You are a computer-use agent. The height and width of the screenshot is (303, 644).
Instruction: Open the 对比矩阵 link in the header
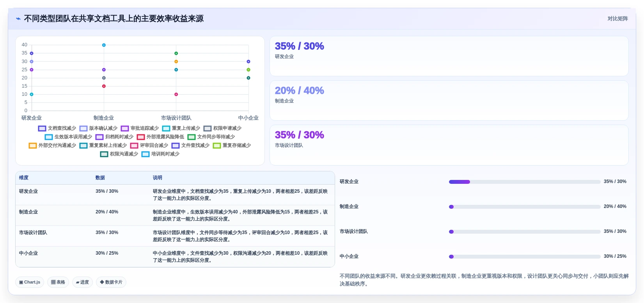(617, 19)
